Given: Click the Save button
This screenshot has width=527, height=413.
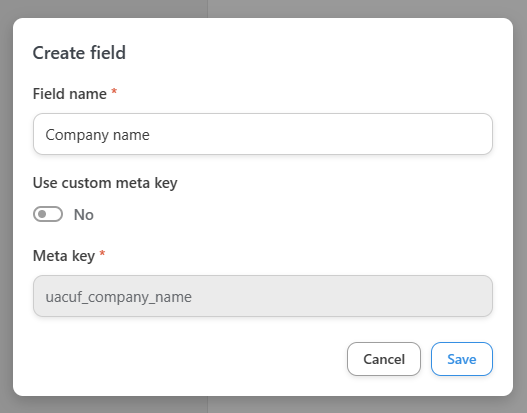Looking at the screenshot, I should click(462, 359).
